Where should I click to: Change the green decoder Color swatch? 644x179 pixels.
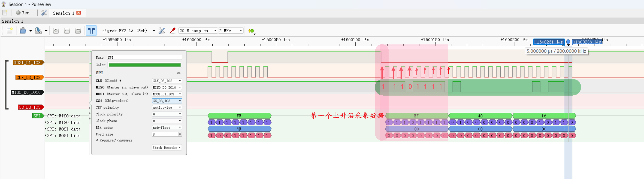[144, 65]
